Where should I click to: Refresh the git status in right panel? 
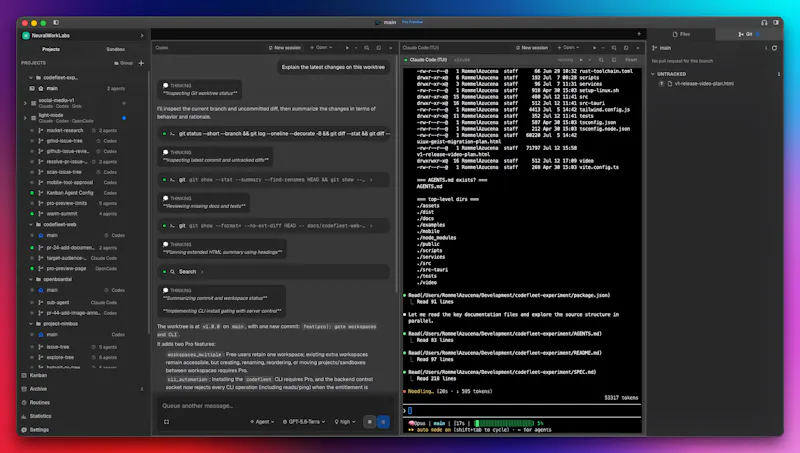click(774, 48)
